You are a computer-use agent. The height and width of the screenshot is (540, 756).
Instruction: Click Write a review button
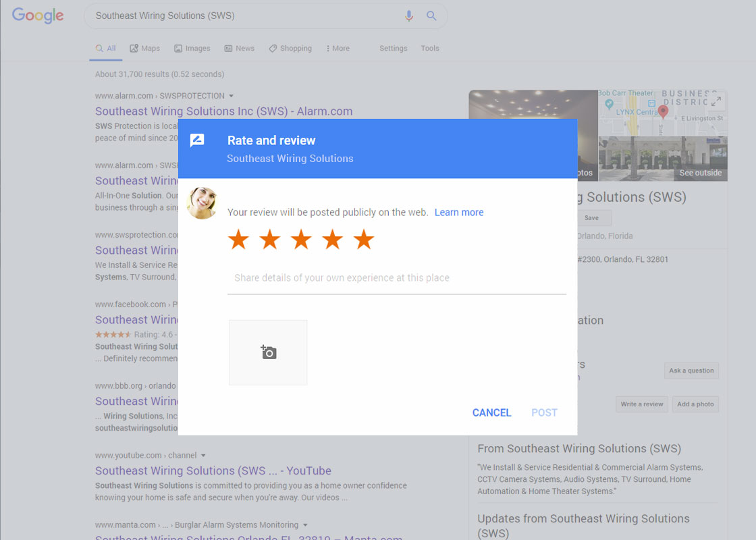(x=642, y=404)
